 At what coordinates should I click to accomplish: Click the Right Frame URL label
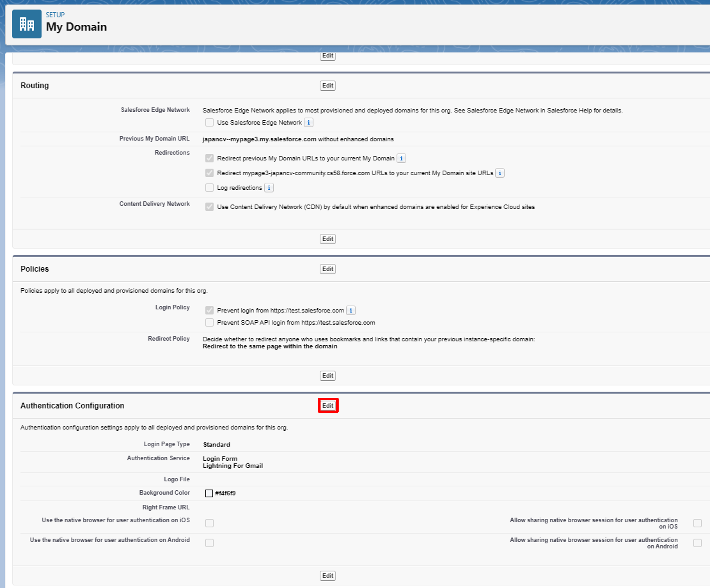point(166,507)
